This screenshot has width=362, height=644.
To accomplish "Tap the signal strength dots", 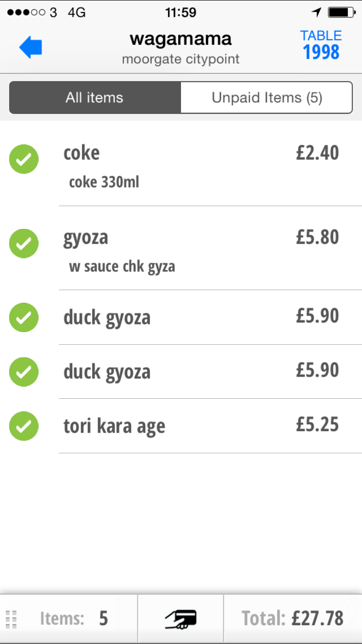I will pos(27,13).
